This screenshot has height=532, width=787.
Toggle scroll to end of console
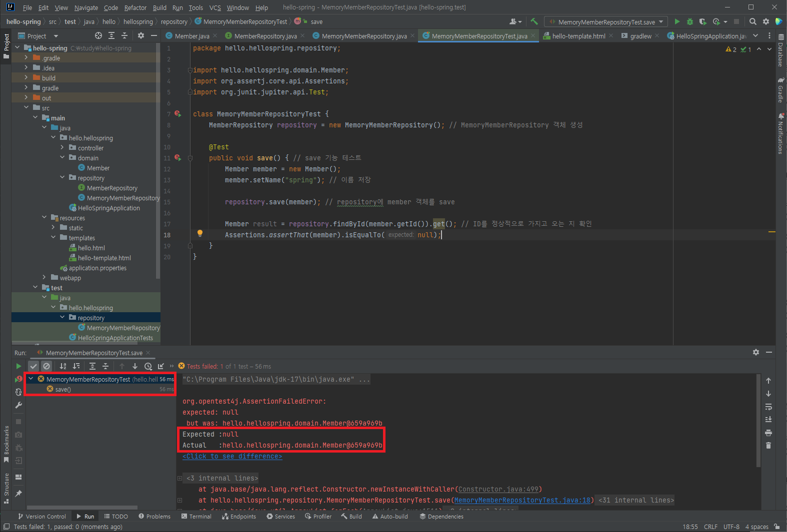pyautogui.click(x=768, y=420)
